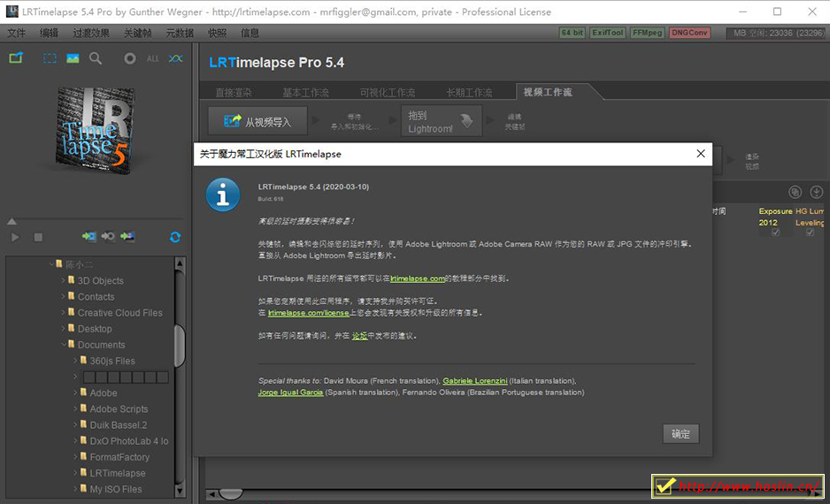This screenshot has width=830, height=504.
Task: Click the folder tree scrollbar up arrow
Action: 180,263
